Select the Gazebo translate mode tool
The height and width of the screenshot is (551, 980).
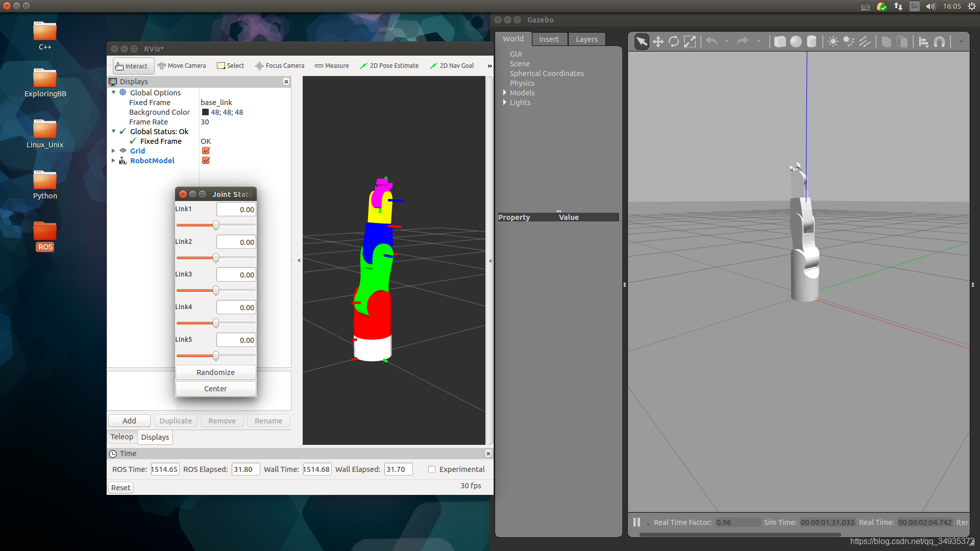coord(658,42)
